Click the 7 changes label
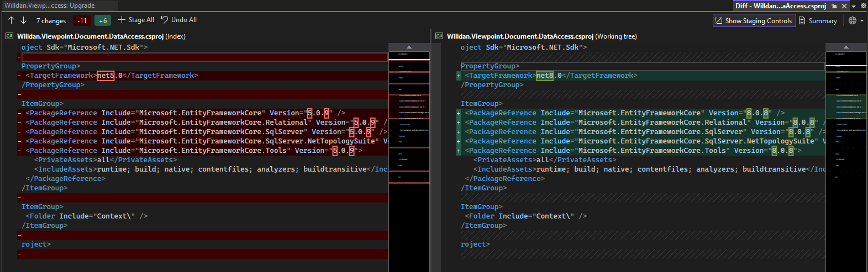Screen dimensions: 868x272 (x=51, y=21)
